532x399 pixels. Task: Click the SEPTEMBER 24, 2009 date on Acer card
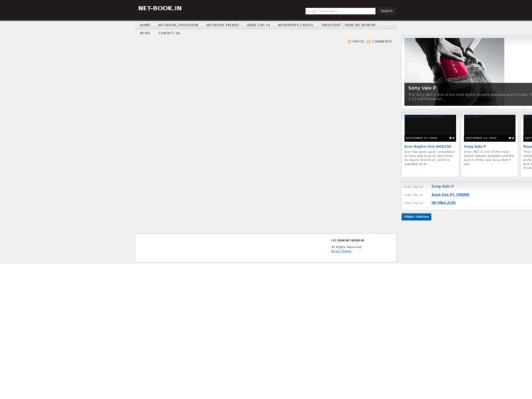tap(422, 138)
